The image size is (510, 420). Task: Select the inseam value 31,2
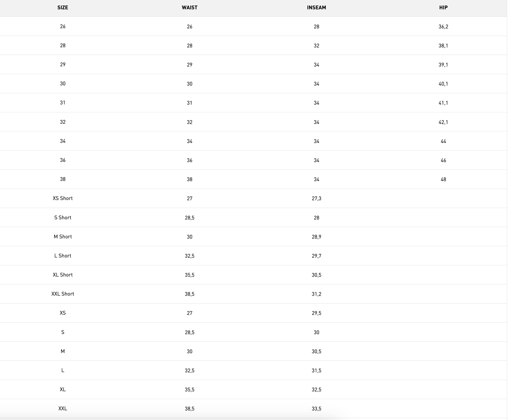click(316, 294)
